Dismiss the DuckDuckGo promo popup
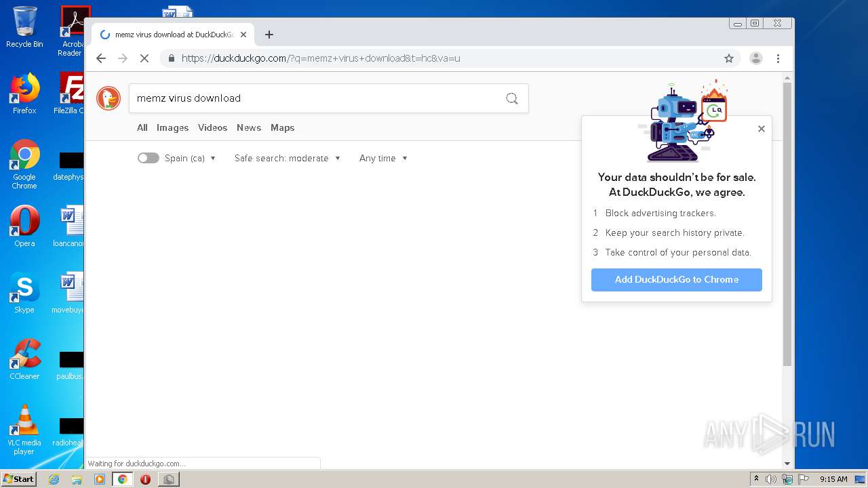The height and width of the screenshot is (488, 868). pos(762,129)
